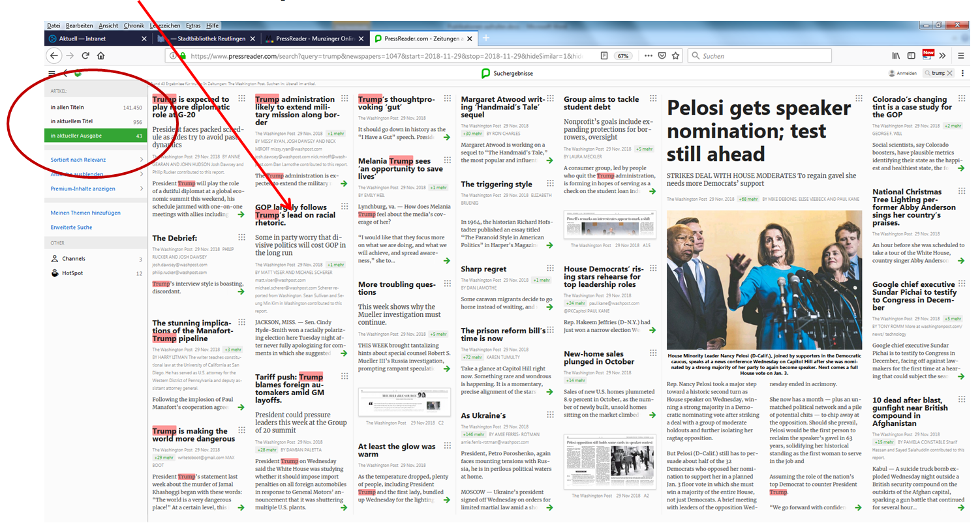
Task: Reload the current page
Action: (x=85, y=56)
